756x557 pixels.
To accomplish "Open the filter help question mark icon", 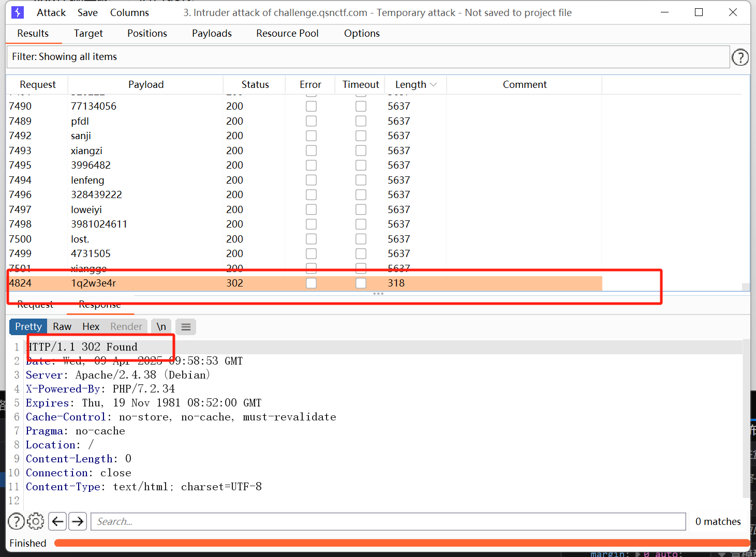I will [x=740, y=57].
